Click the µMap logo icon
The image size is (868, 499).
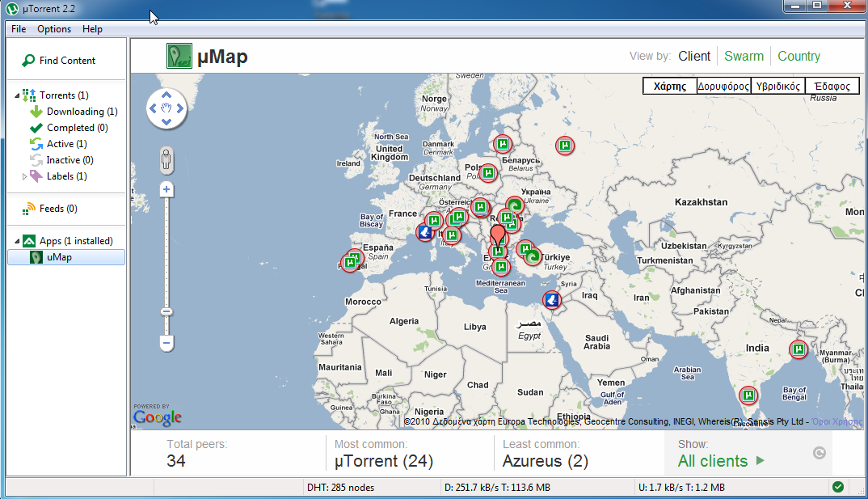[x=179, y=56]
